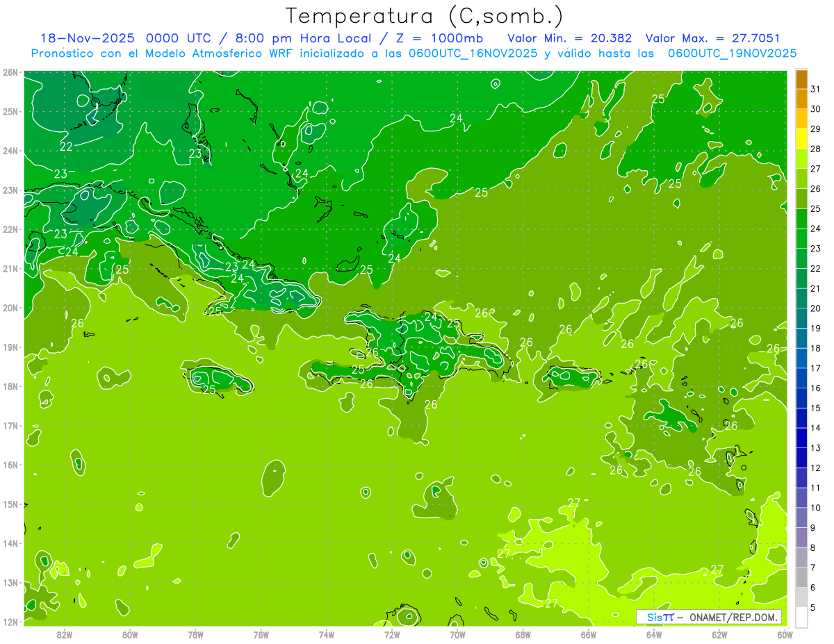The width and height of the screenshot is (834, 644).
Task: Click latitude axis label 17N
Action: [x=10, y=426]
